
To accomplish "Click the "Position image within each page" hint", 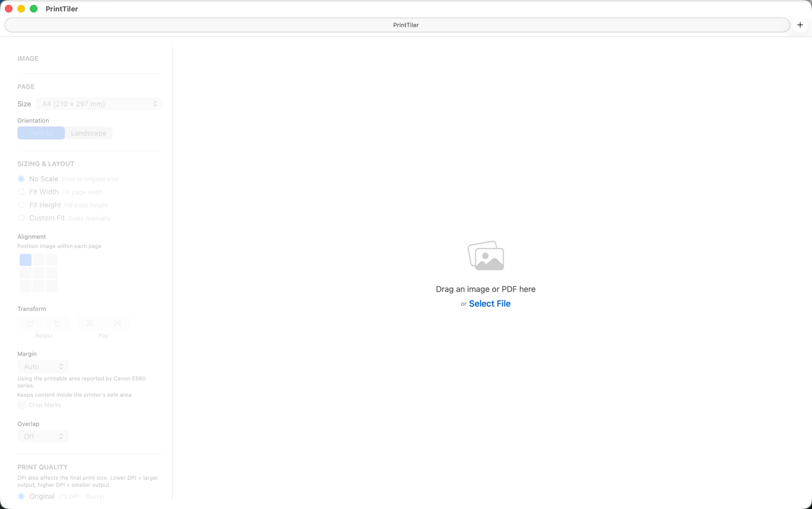I will point(60,246).
